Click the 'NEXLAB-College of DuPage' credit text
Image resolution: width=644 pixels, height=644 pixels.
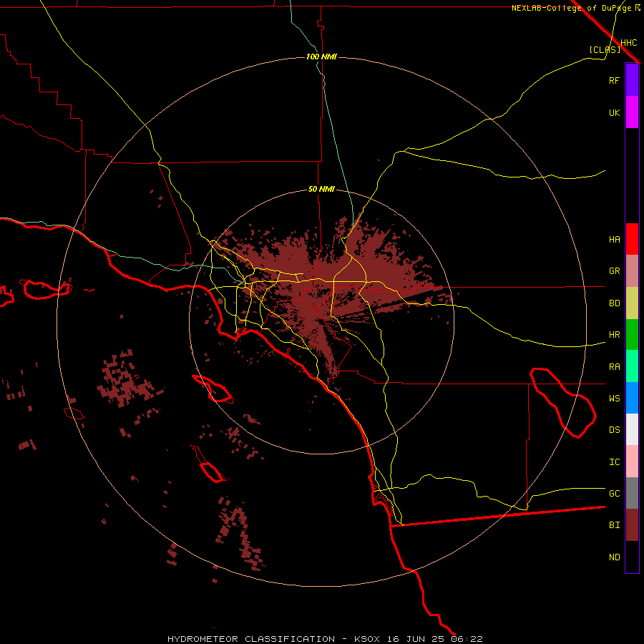(572, 8)
